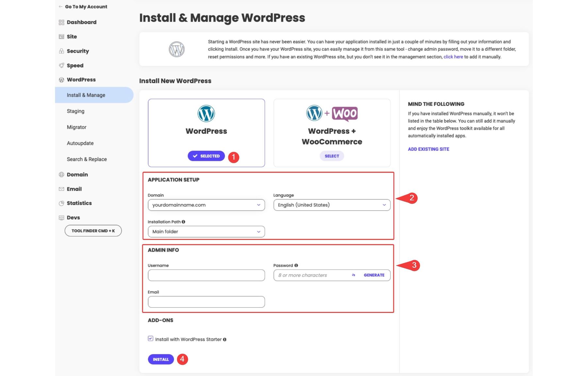Follow the 'click here' link for manual sites
The width and height of the screenshot is (588, 376).
[x=453, y=56]
